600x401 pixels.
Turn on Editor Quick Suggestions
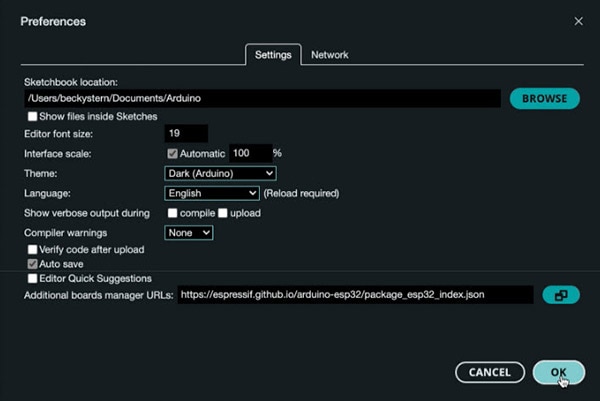coord(33,278)
